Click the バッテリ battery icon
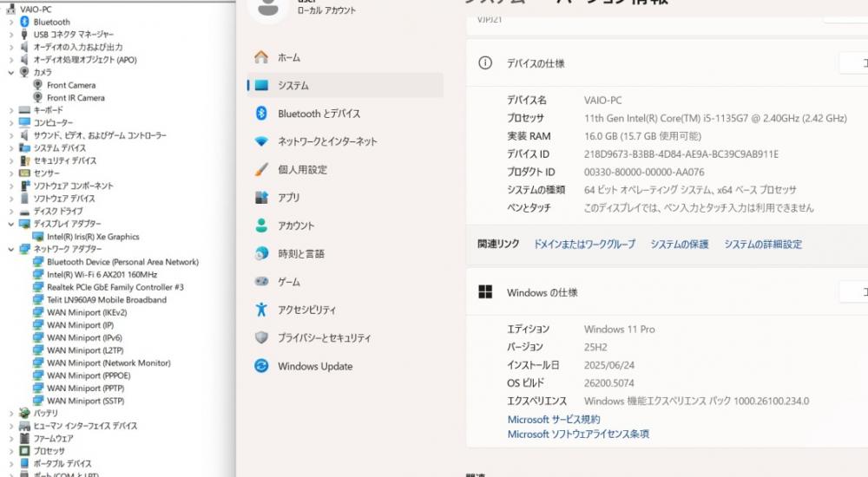 pos(24,413)
